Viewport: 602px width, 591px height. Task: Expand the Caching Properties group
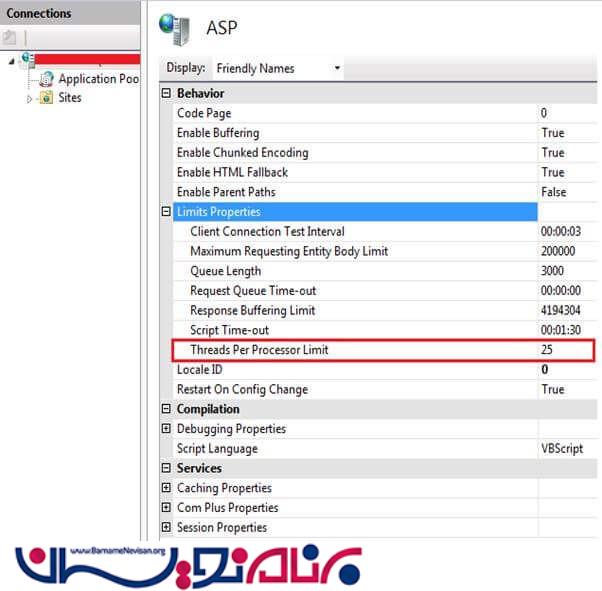(166, 488)
